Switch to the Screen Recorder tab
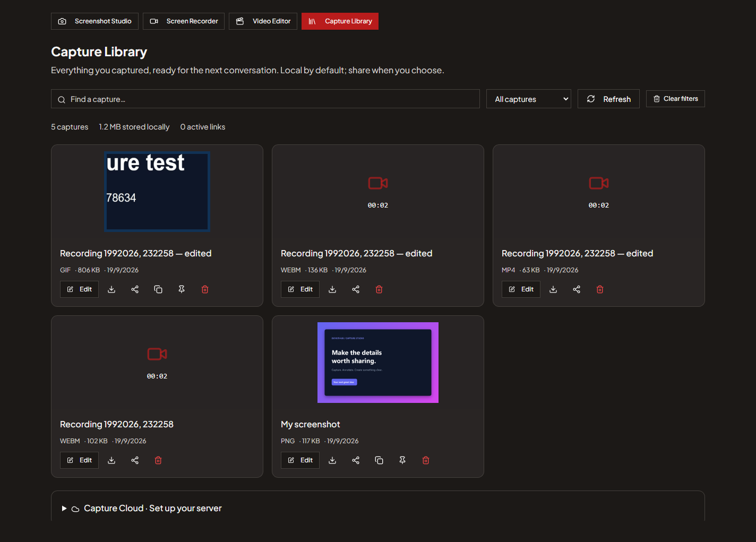The image size is (756, 542). (x=184, y=21)
